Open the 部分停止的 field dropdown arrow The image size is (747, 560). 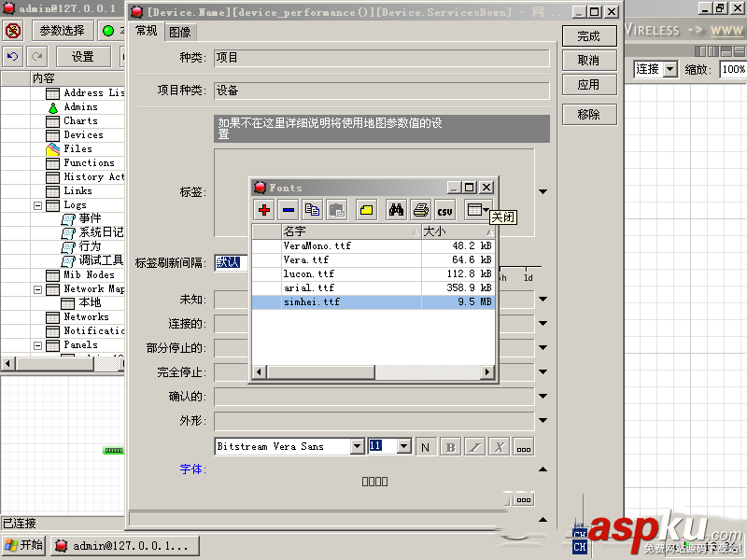pyautogui.click(x=543, y=347)
